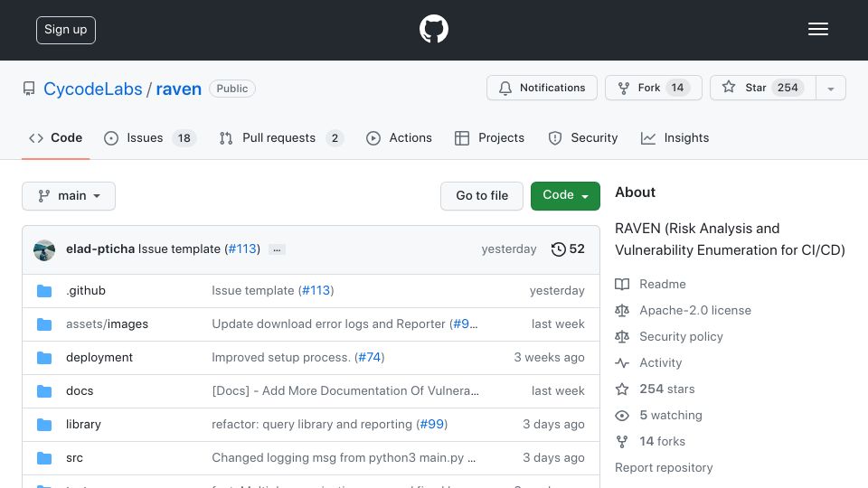Open the Pull requests tab

(280, 137)
